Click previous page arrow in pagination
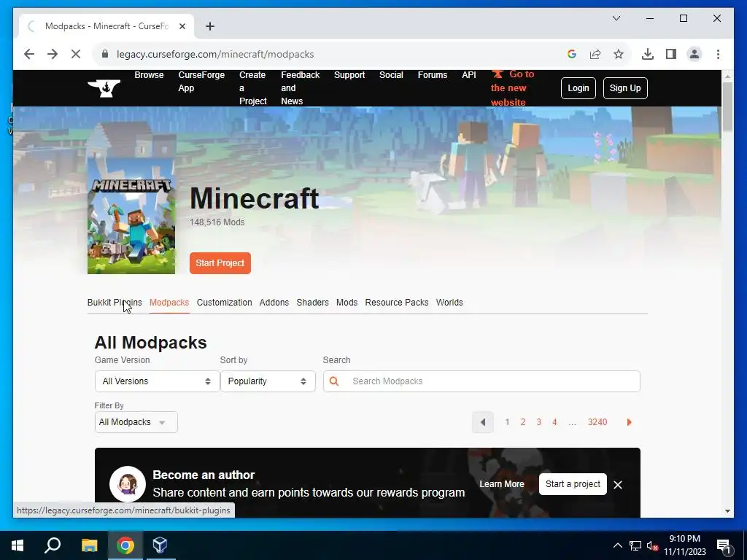The width and height of the screenshot is (747, 560). tap(483, 422)
